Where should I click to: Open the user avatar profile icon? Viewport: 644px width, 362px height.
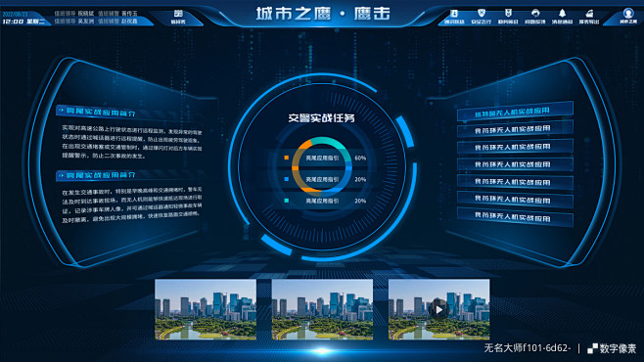pyautogui.click(x=628, y=13)
